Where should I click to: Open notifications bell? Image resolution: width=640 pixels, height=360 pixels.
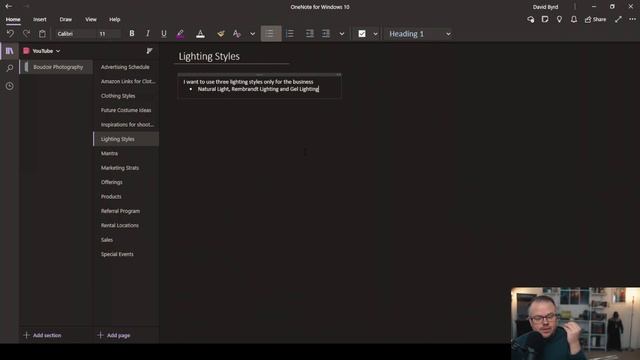click(x=573, y=19)
